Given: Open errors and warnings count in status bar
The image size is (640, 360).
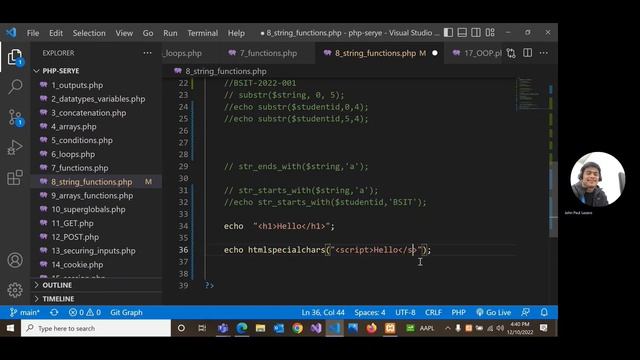Looking at the screenshot, I should click(84, 312).
